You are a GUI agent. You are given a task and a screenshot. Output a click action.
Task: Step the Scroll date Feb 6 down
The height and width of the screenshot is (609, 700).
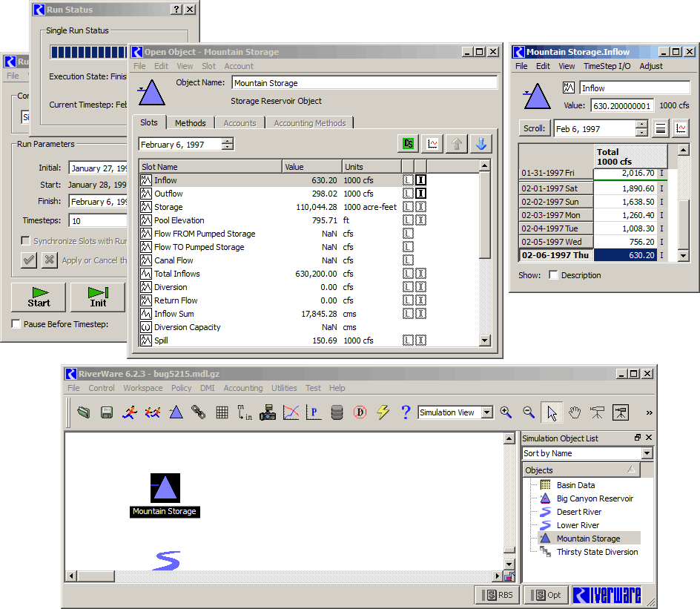coord(641,132)
